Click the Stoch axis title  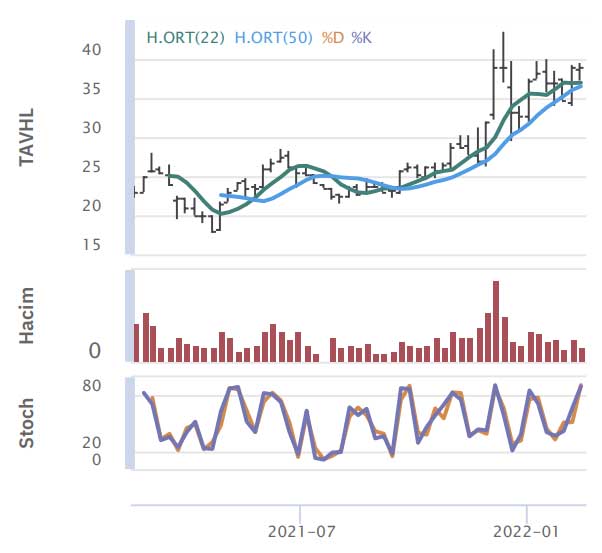27,423
